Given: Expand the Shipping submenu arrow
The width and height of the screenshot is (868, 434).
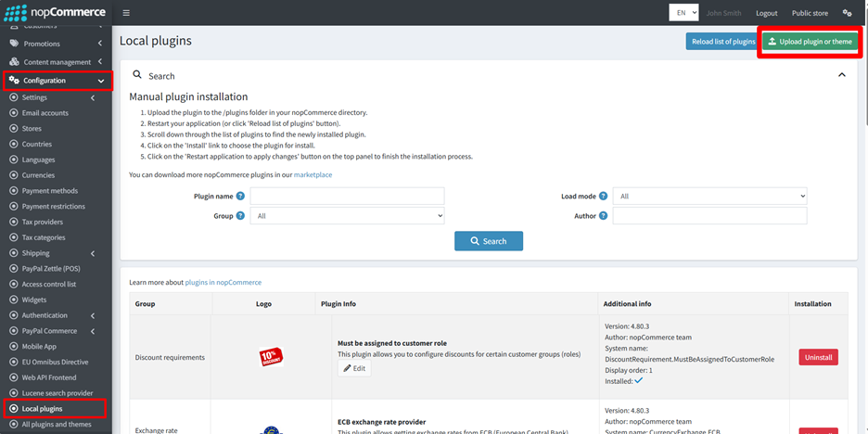Looking at the screenshot, I should pos(93,253).
